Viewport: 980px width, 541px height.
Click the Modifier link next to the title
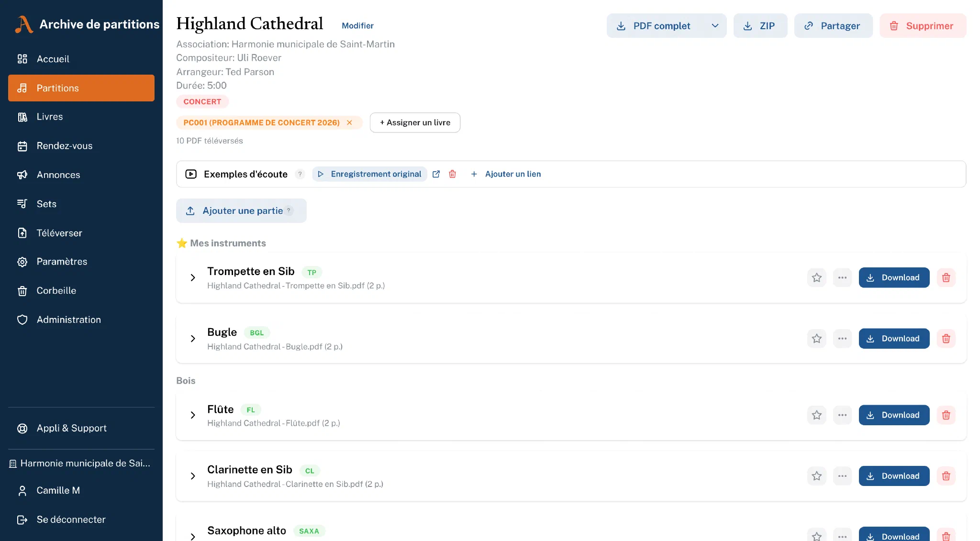click(357, 26)
